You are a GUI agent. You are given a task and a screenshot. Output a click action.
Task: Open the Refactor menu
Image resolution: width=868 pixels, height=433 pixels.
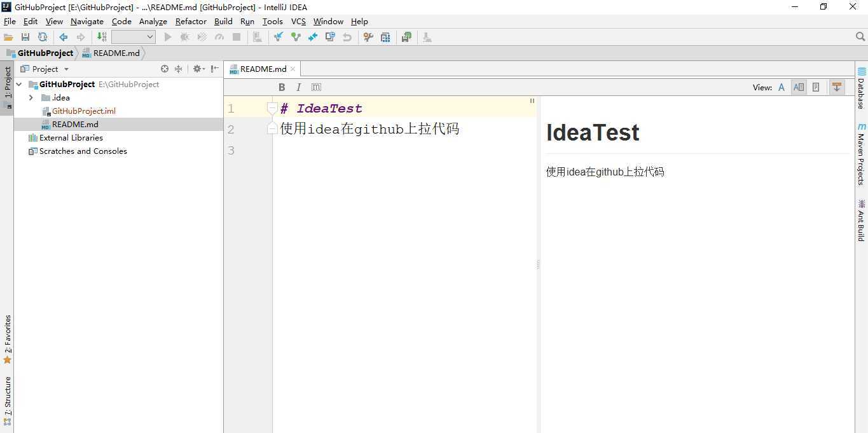tap(191, 22)
